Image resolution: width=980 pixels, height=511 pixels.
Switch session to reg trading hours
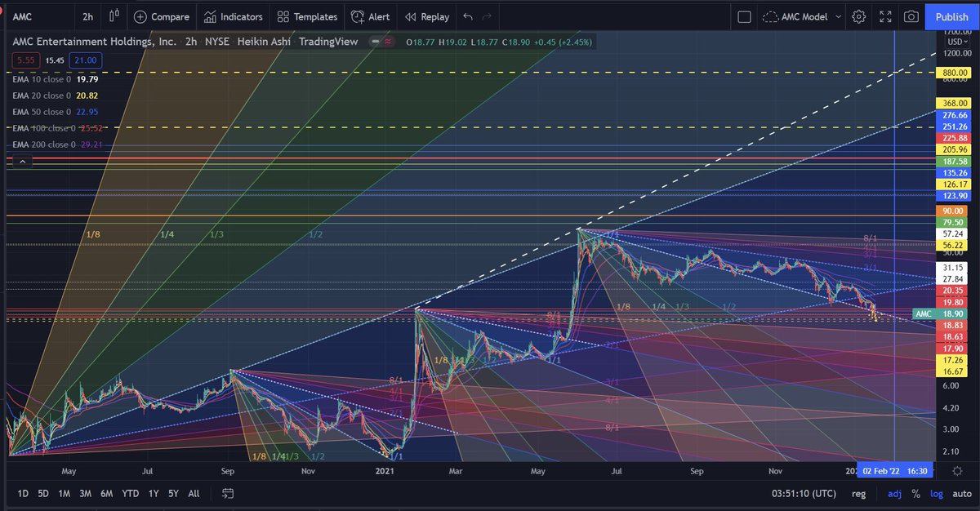[858, 494]
